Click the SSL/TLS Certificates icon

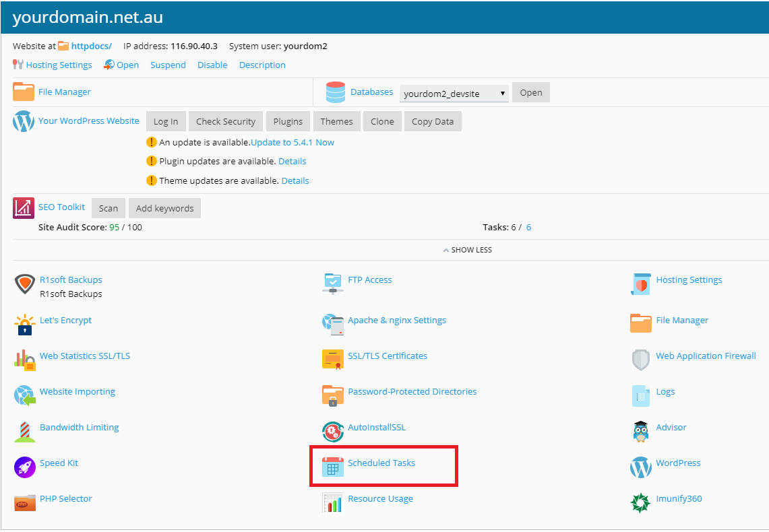coord(332,360)
